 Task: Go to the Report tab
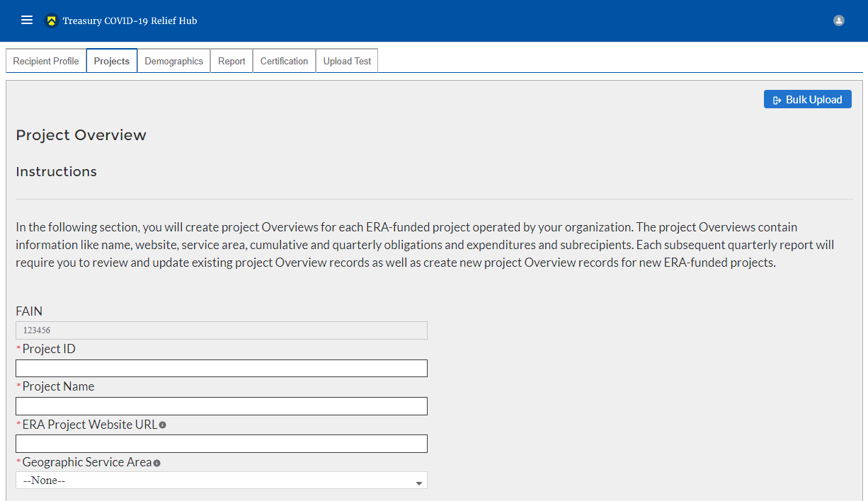pos(232,61)
